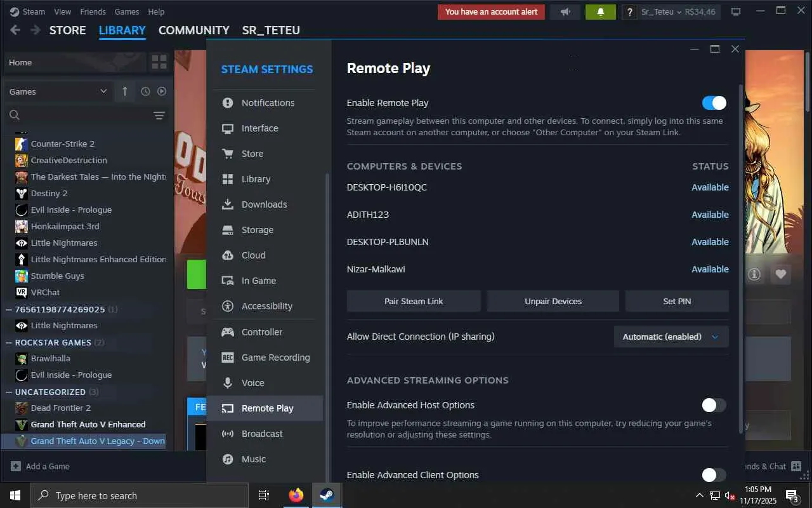The height and width of the screenshot is (508, 812).
Task: Open the megaphone news announcements icon
Action: tap(565, 12)
